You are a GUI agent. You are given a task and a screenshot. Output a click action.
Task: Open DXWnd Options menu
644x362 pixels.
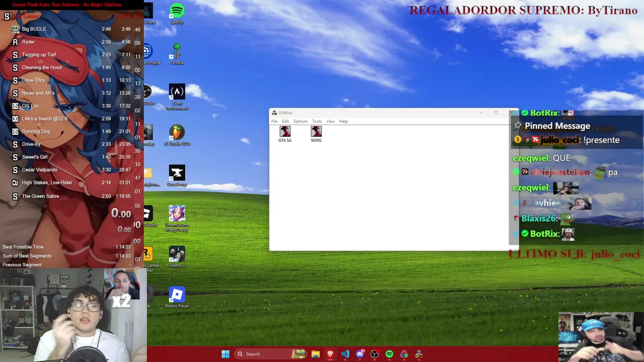tap(300, 121)
